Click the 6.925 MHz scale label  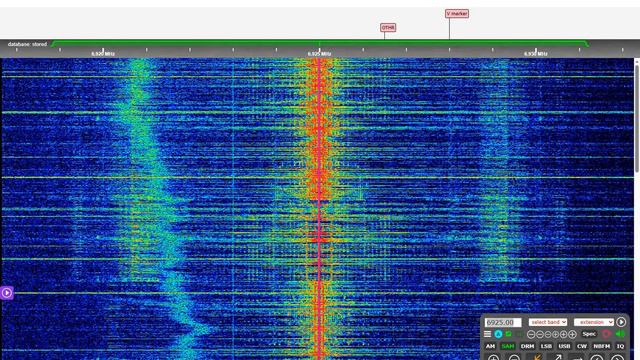click(319, 53)
